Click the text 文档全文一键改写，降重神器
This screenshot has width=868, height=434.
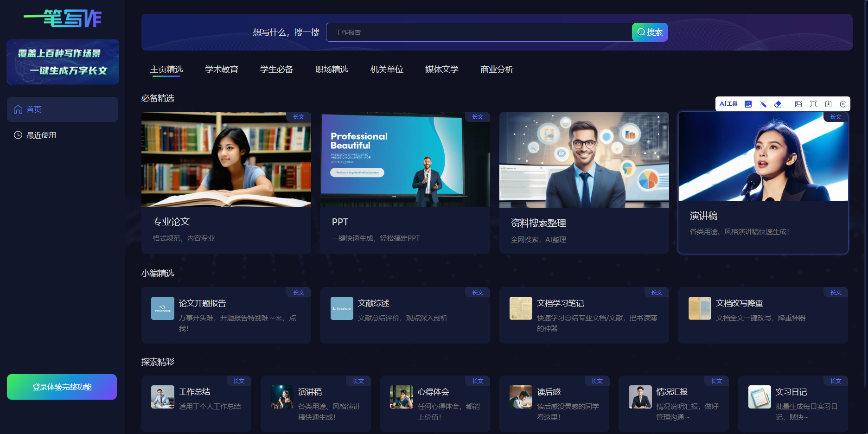point(761,318)
